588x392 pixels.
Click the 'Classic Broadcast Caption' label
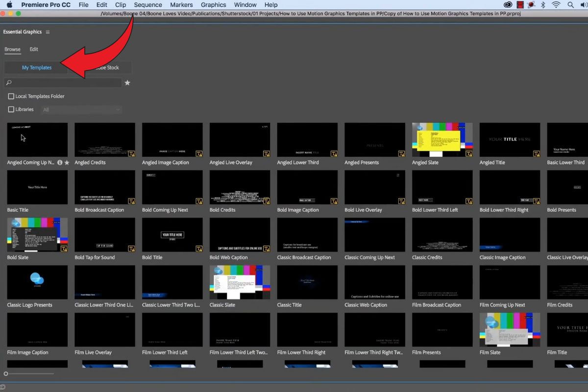pos(304,258)
